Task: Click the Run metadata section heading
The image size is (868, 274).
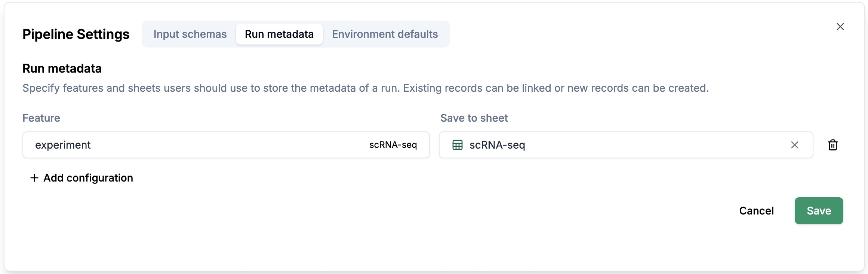Action: tap(62, 68)
